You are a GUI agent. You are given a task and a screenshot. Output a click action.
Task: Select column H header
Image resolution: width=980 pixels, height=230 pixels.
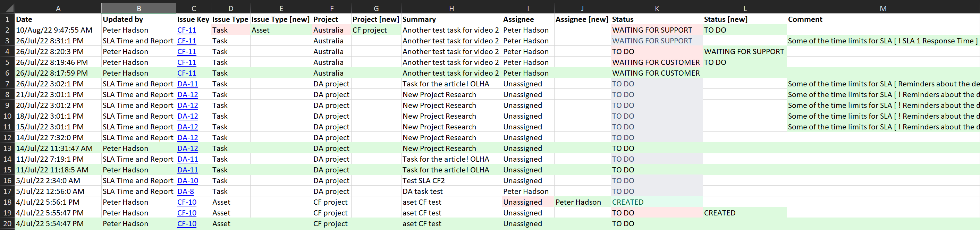pos(451,8)
